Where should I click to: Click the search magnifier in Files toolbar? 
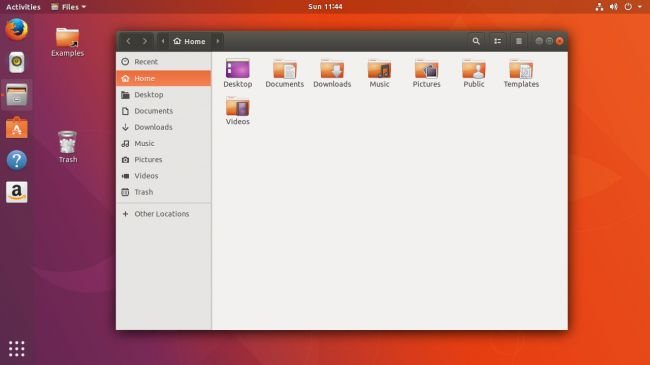coord(476,41)
